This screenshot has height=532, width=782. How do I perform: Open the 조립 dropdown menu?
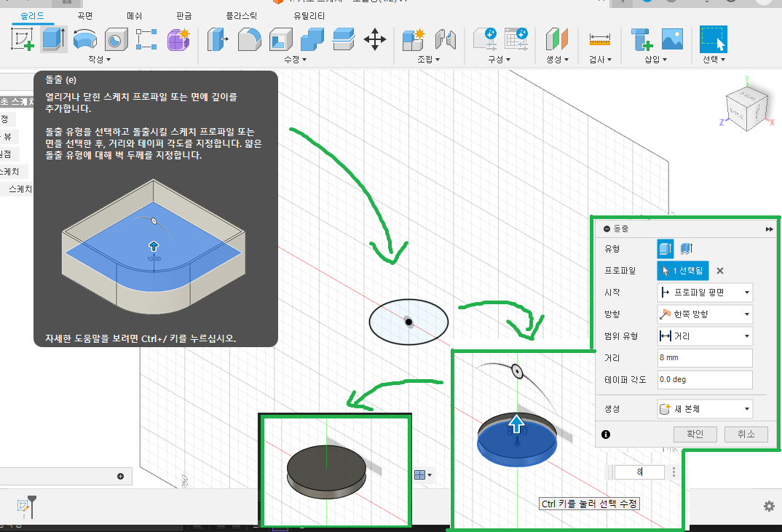point(428,60)
